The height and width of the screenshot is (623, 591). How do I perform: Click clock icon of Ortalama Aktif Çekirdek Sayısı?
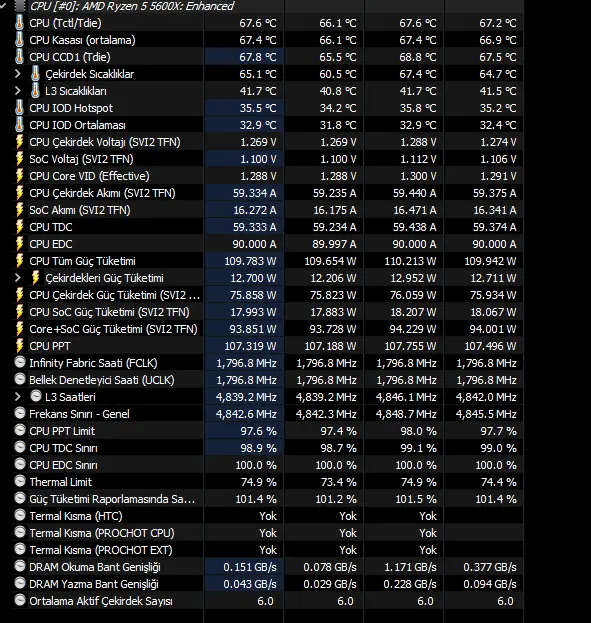pos(19,600)
